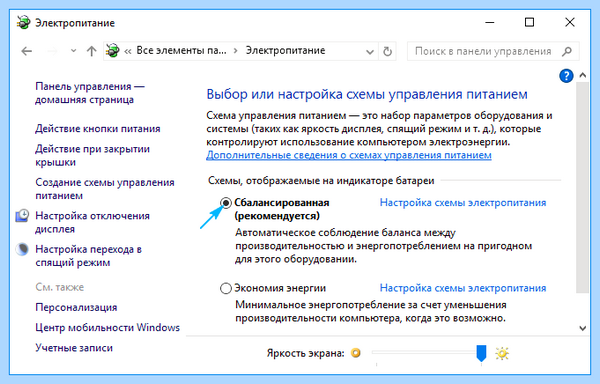This screenshot has height=384, width=600.
Task: Open Help with the blue question icon
Action: (x=566, y=76)
